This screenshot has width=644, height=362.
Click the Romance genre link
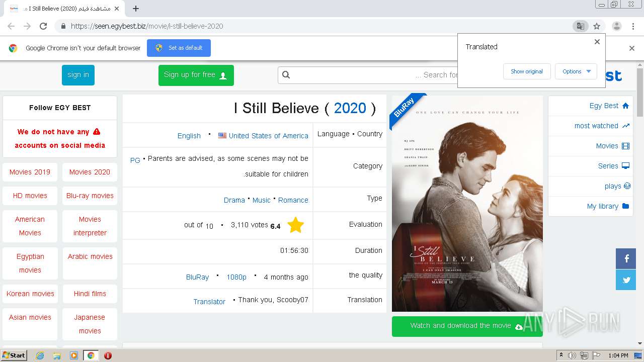click(x=293, y=200)
